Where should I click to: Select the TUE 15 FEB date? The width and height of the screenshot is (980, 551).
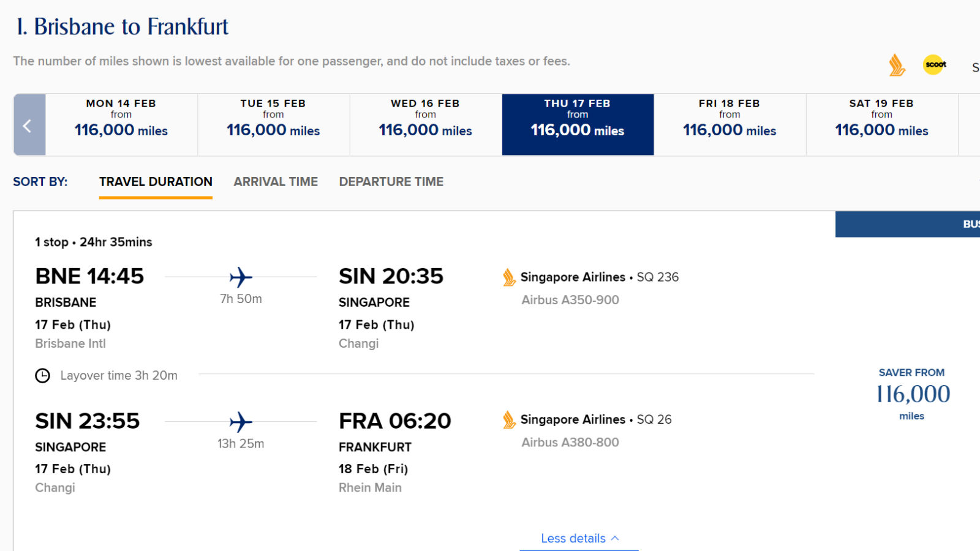coord(274,125)
